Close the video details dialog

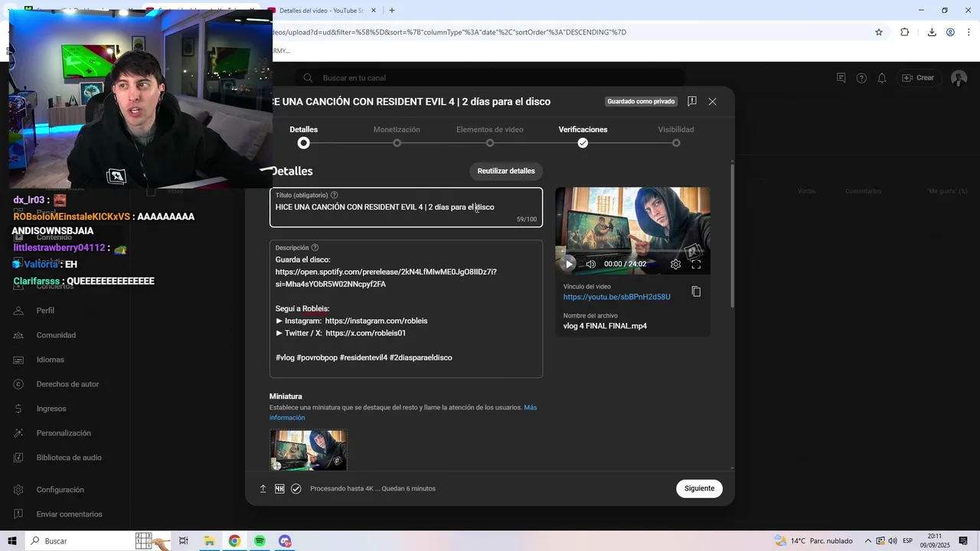(x=712, y=101)
